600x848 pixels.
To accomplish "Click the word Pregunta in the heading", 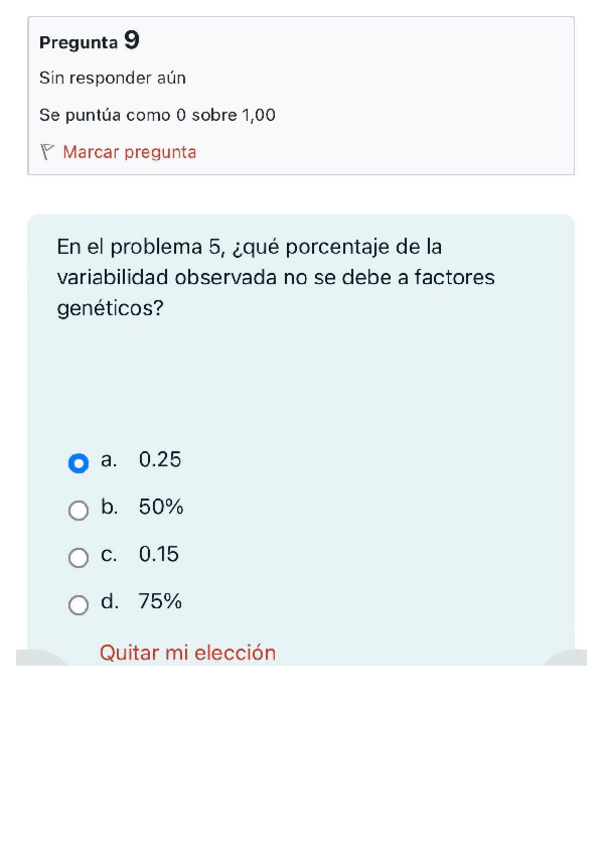I will click(x=78, y=43).
